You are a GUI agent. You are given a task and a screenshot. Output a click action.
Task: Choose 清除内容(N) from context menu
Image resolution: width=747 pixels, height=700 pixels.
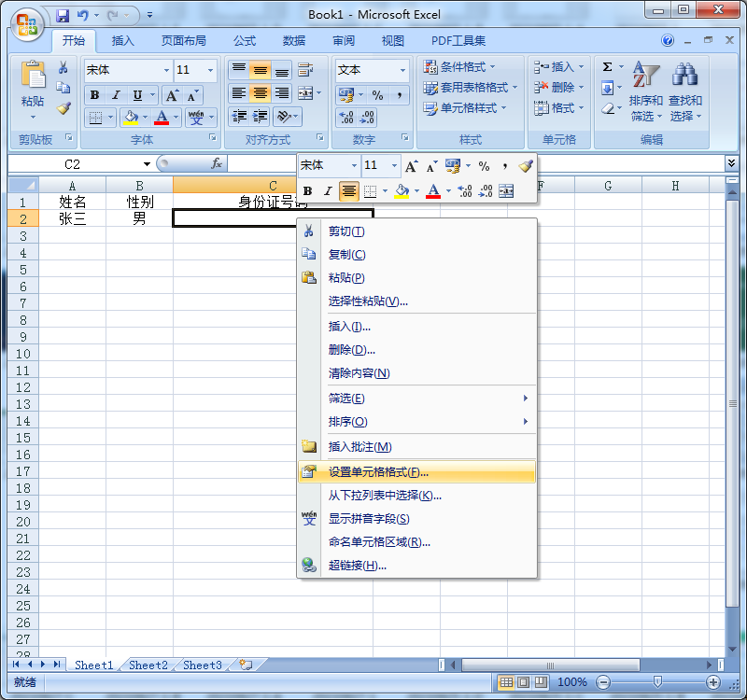point(416,373)
